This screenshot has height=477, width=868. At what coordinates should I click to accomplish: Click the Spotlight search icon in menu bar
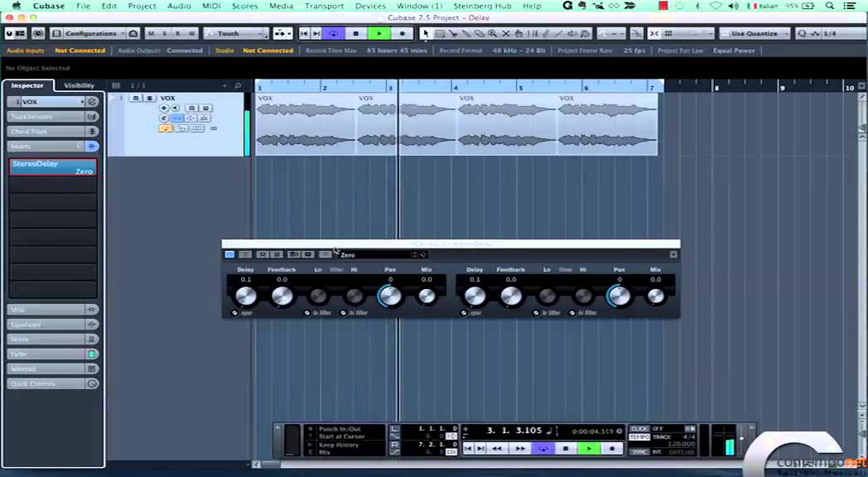click(x=829, y=6)
